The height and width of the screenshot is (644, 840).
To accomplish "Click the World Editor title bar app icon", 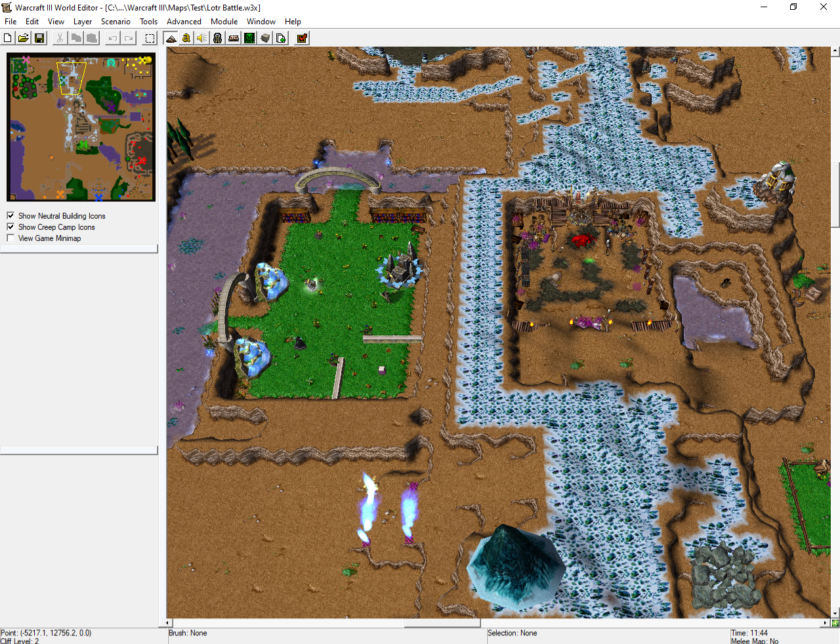I will [x=7, y=7].
